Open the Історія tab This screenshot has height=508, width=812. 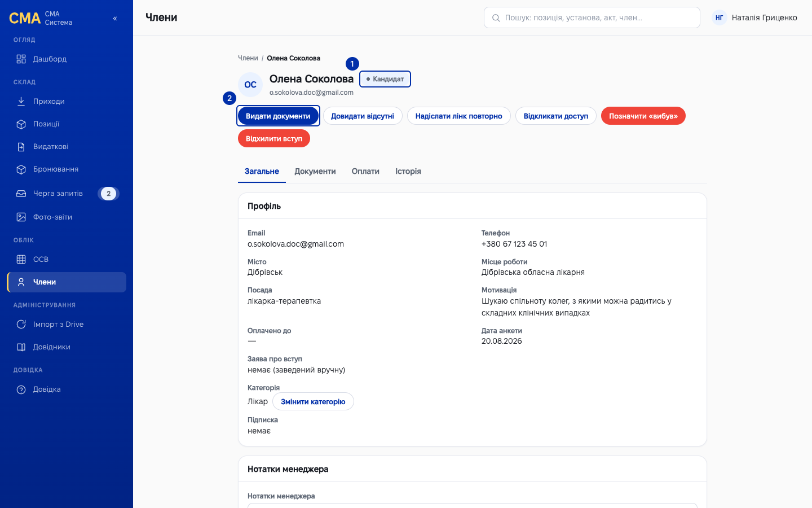408,172
